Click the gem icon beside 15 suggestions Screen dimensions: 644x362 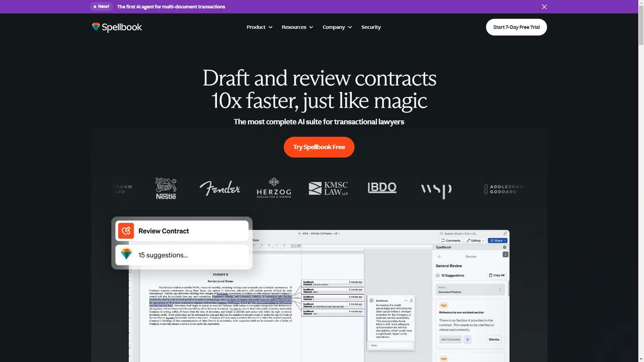[126, 255]
